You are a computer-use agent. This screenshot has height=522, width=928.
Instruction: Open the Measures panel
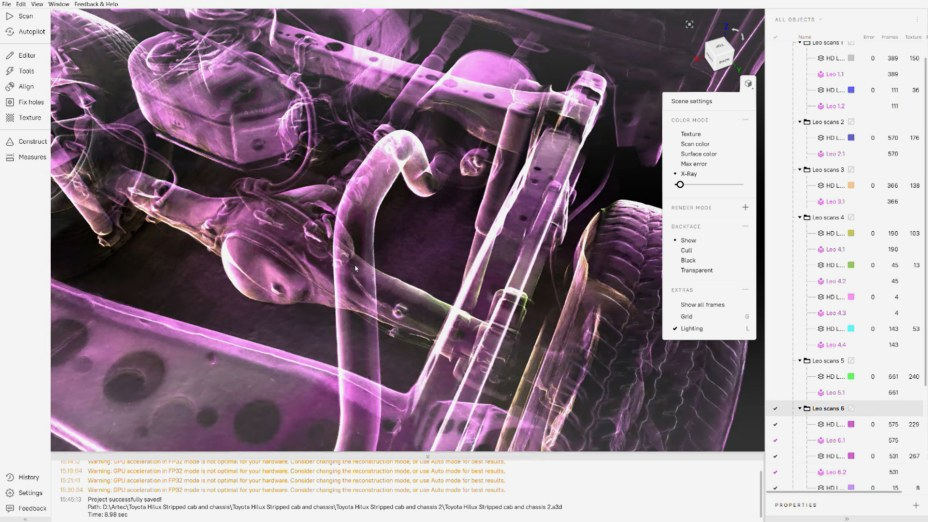(x=31, y=157)
